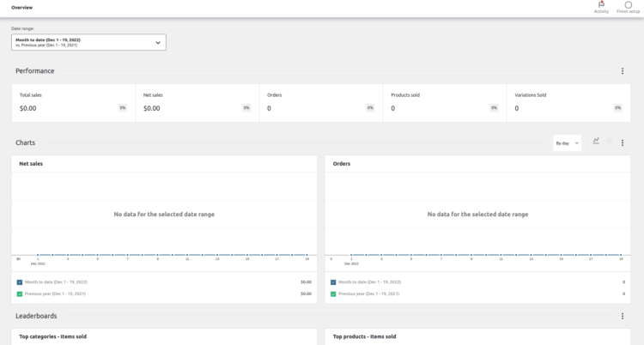This screenshot has width=644, height=345.
Task: Toggle Orders Previous year checkbox
Action: (x=333, y=294)
